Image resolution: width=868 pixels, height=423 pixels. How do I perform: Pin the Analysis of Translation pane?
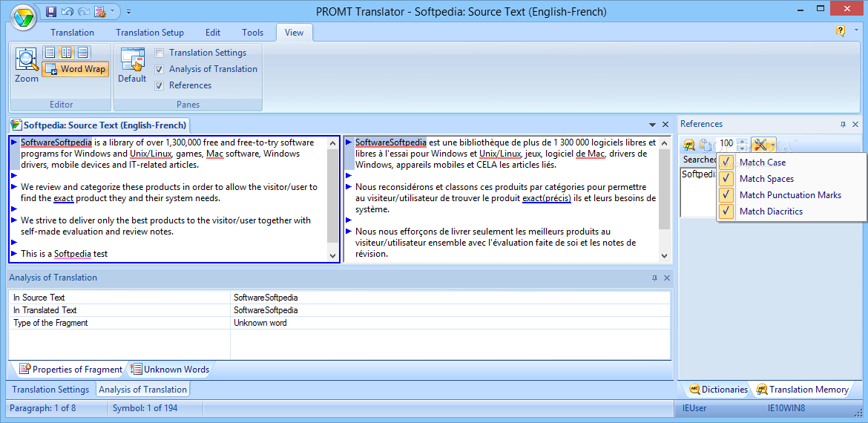(654, 278)
